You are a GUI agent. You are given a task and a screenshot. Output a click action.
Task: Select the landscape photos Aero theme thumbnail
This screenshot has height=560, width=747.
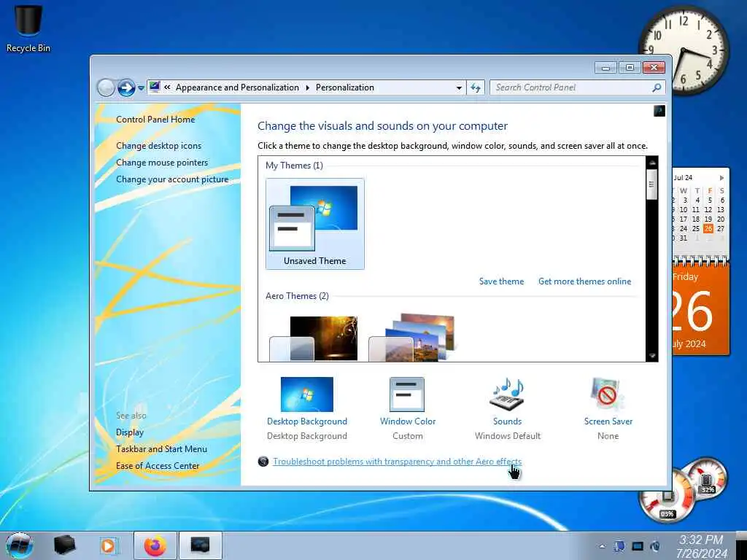pyautogui.click(x=413, y=338)
